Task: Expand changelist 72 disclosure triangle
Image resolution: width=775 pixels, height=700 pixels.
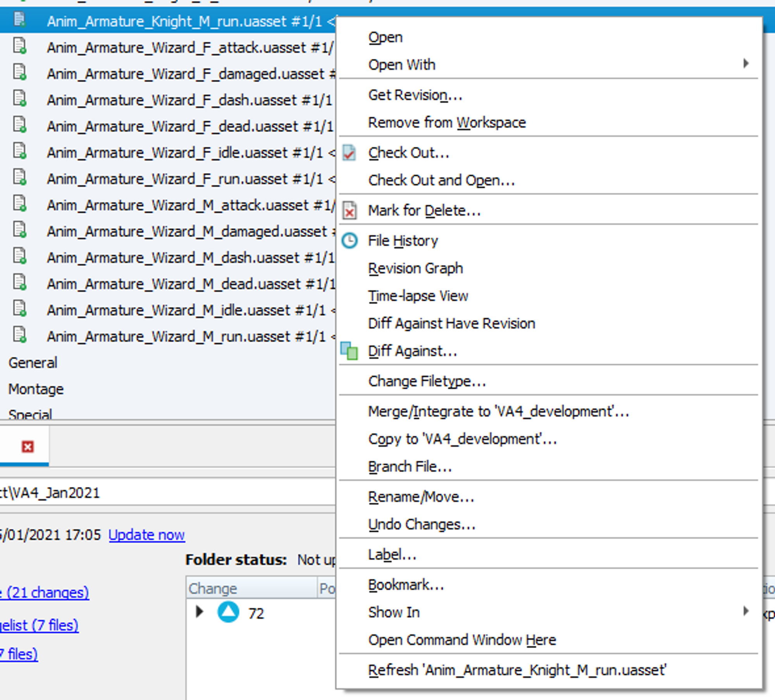Action: pyautogui.click(x=199, y=612)
